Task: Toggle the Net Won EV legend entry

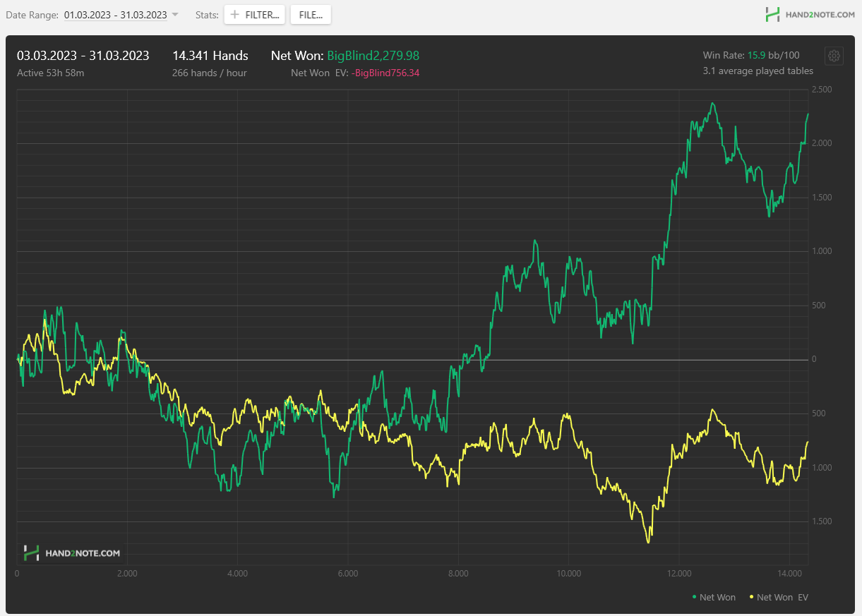Action: coord(779,597)
